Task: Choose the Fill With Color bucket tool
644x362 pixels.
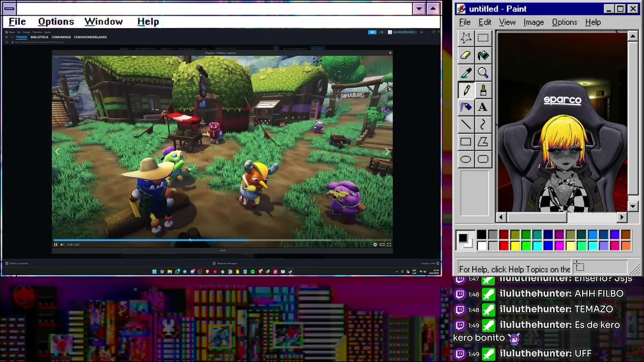Action: click(x=483, y=55)
